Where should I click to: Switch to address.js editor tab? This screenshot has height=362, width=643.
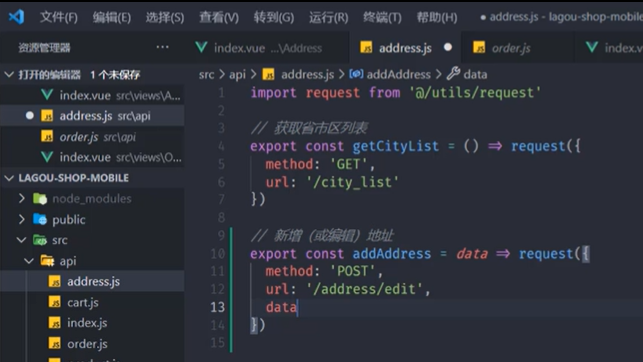405,48
